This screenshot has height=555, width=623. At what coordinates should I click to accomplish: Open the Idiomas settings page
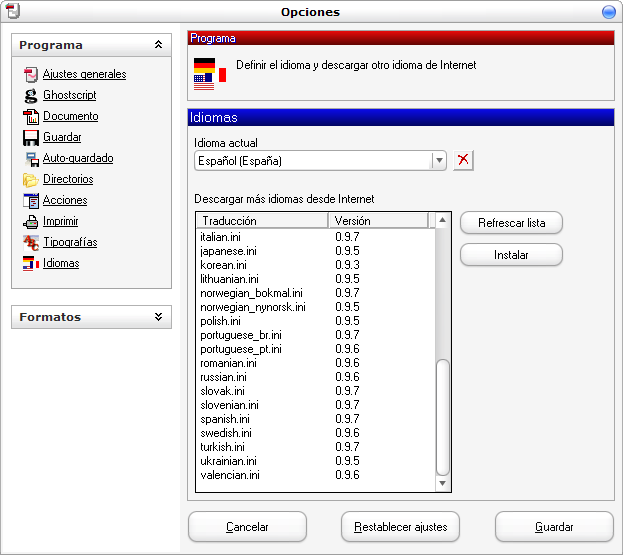coord(60,264)
